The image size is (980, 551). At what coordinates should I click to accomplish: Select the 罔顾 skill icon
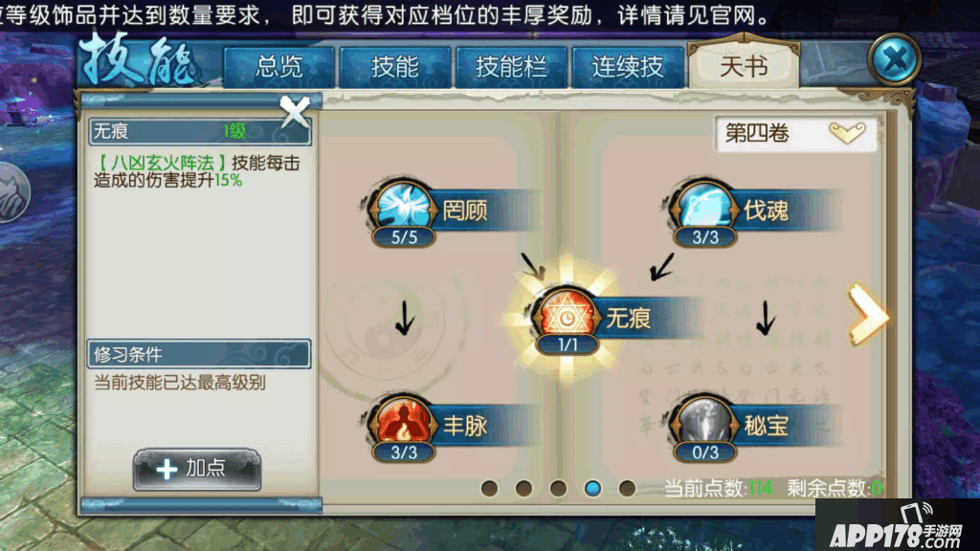pos(404,207)
